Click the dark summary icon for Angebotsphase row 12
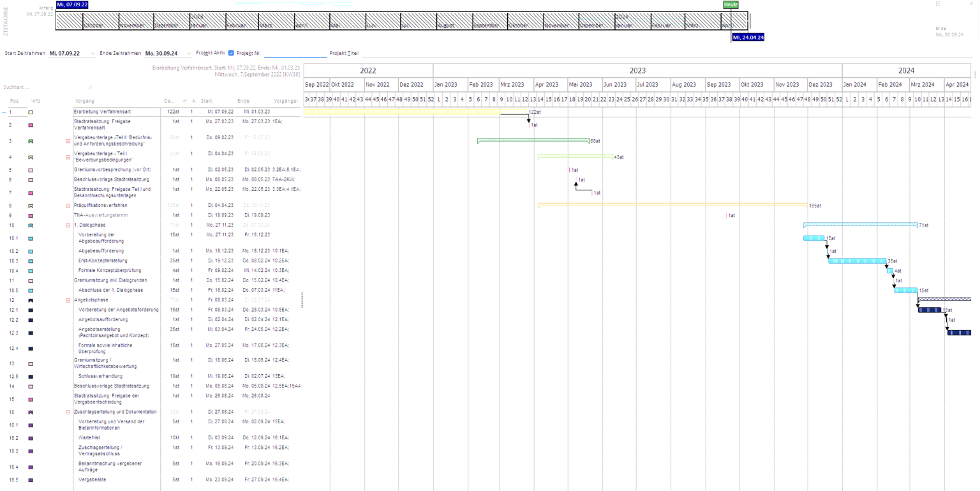 tap(31, 300)
